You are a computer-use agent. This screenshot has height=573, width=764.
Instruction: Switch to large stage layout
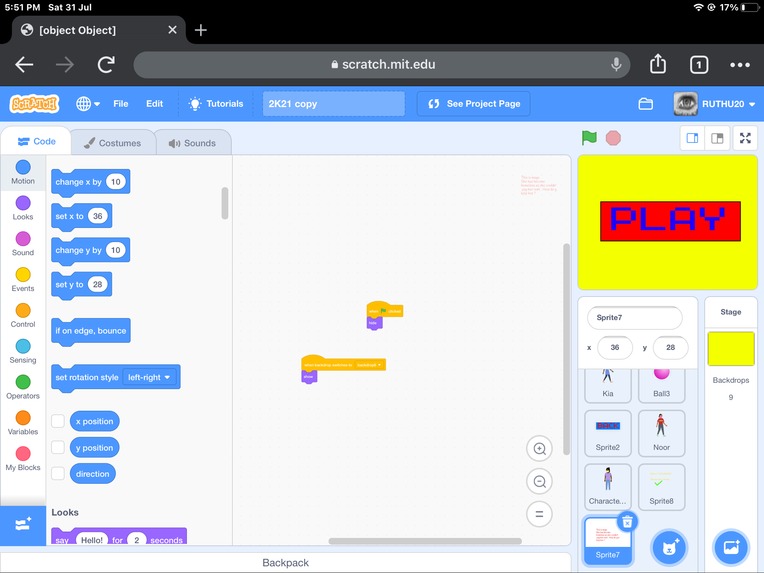point(717,138)
